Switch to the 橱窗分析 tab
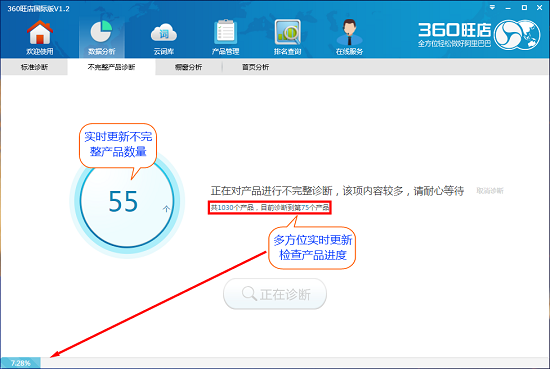550x369 pixels. 188,67
